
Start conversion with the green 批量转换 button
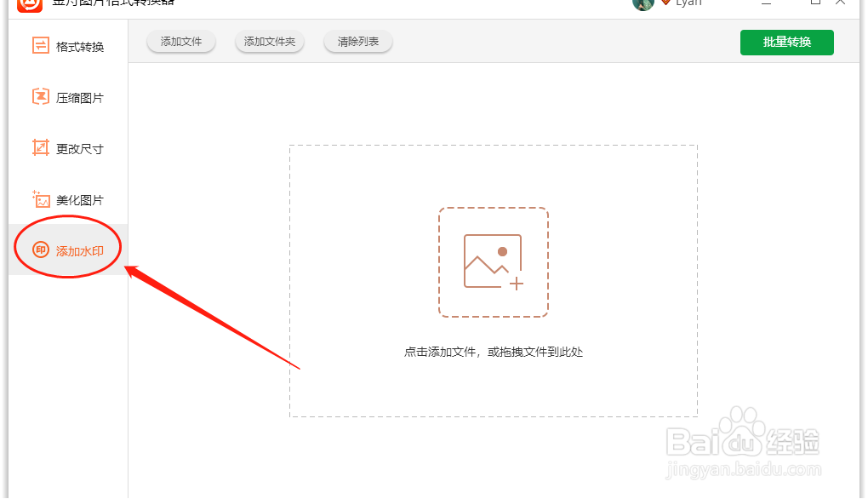click(x=786, y=42)
